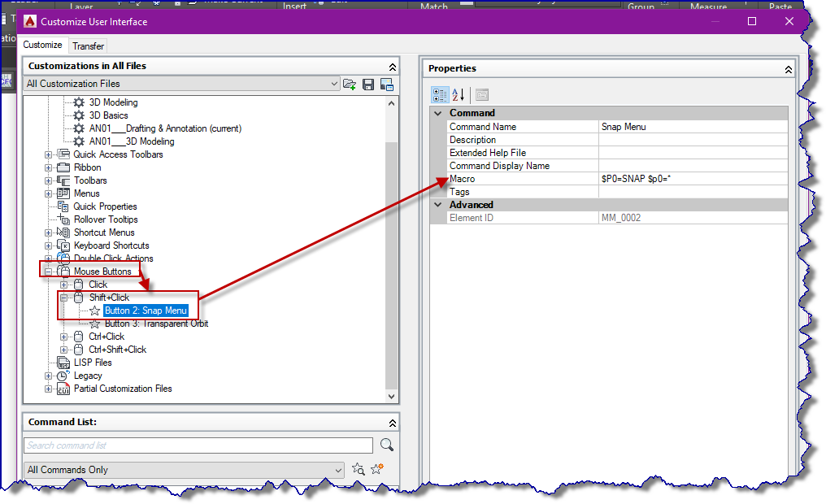Screen dimensions: 826x504
Task: Select AN01___3D Modeling workspace
Action: 132,141
